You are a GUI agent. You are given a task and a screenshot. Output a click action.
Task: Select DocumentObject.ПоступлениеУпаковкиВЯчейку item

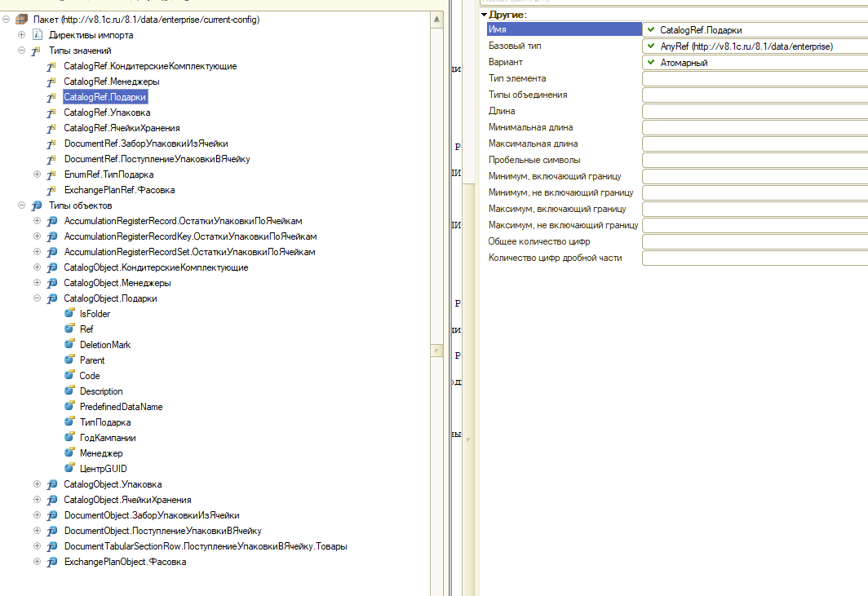163,531
